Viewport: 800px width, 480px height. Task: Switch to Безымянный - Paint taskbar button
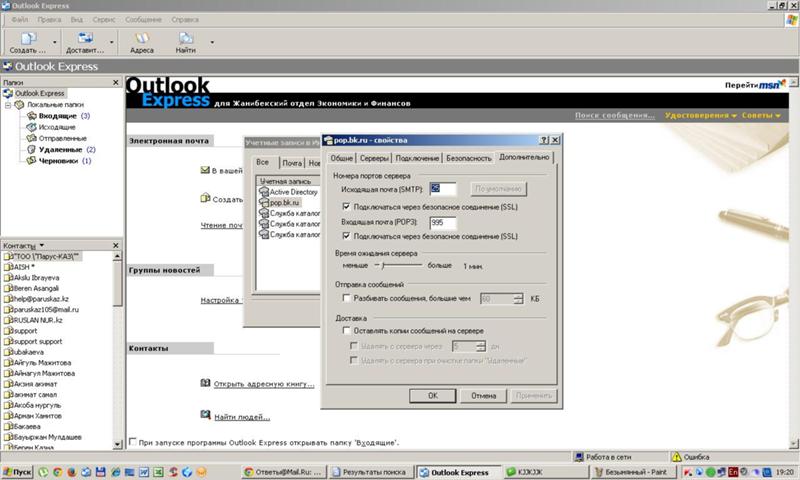coord(636,472)
